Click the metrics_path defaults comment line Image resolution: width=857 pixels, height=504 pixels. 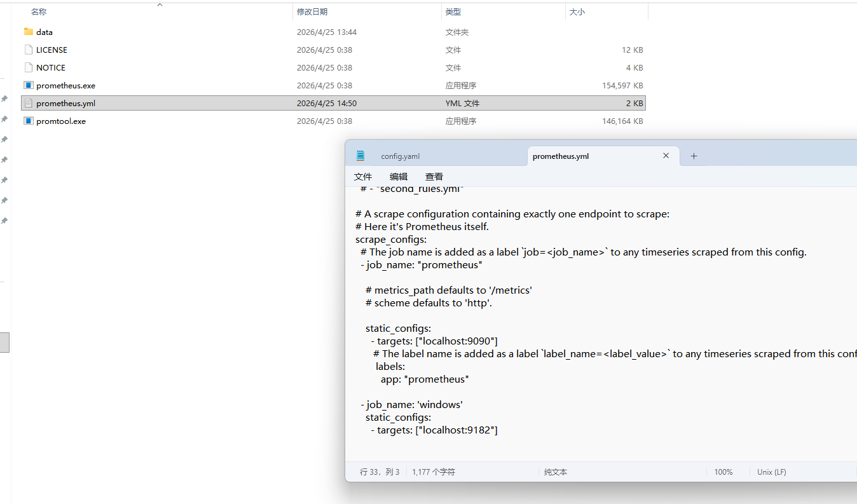coord(449,290)
